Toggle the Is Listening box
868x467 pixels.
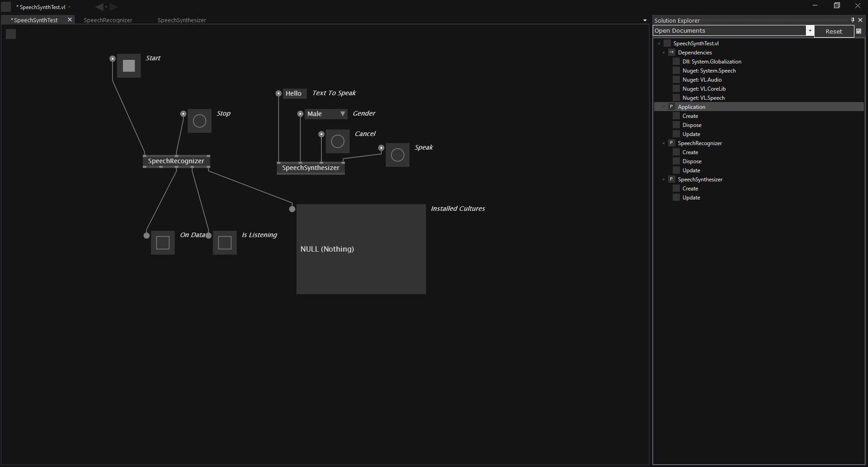point(225,243)
